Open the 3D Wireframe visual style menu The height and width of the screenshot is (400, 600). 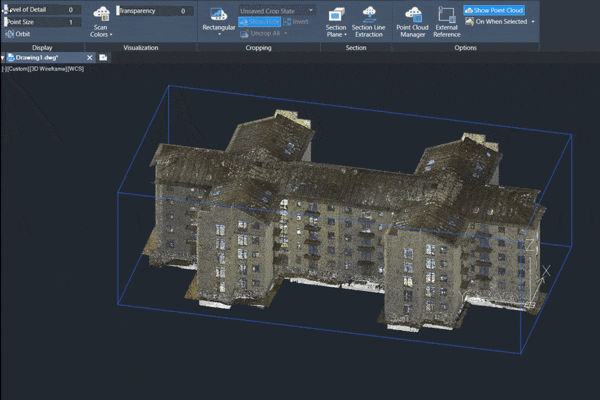[48, 69]
